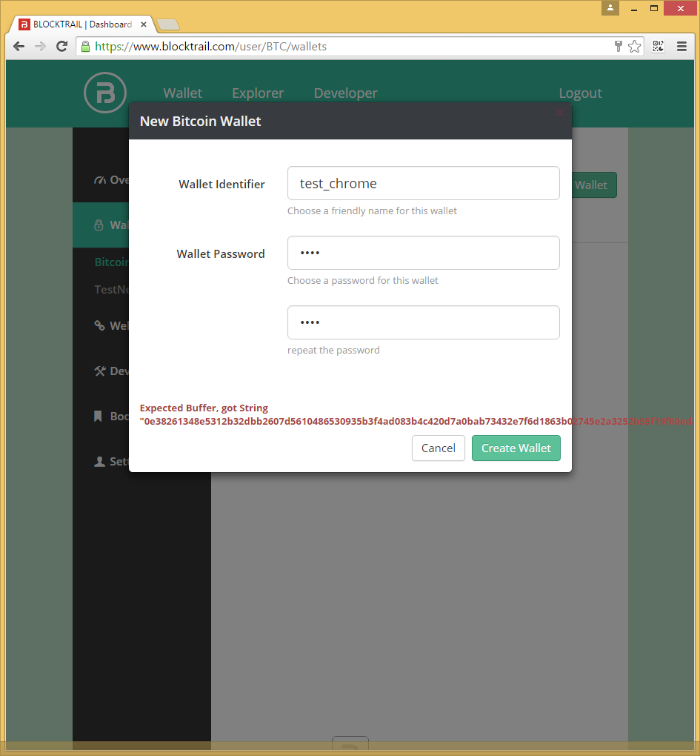Click the bookmark icon in sidebar
This screenshot has width=700, height=756.
(x=98, y=416)
